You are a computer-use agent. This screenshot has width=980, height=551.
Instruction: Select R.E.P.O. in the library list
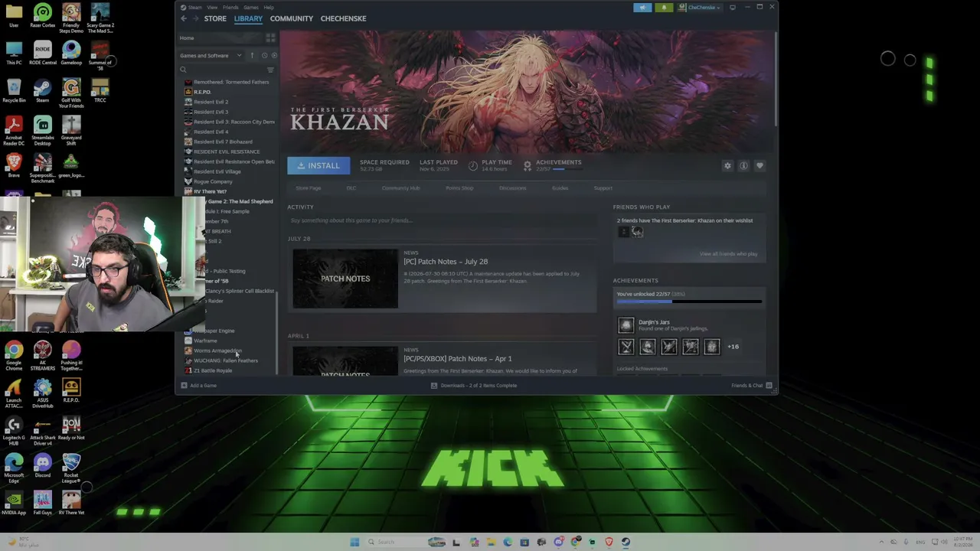pos(202,92)
